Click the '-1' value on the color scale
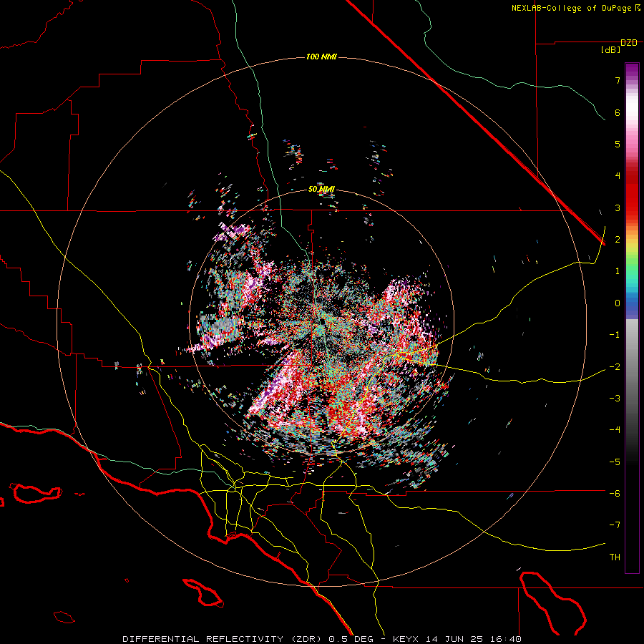Screen dimensions: 644x644 pyautogui.click(x=615, y=335)
